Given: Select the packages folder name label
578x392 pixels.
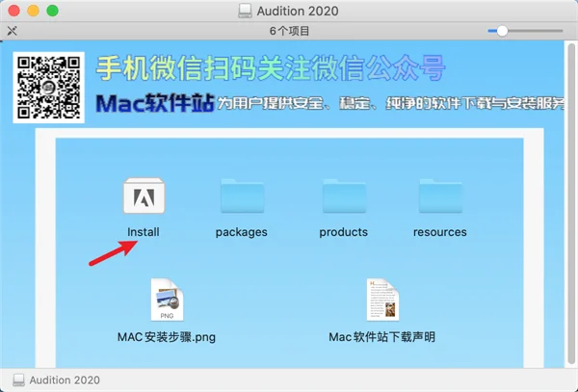Looking at the screenshot, I should tap(242, 232).
